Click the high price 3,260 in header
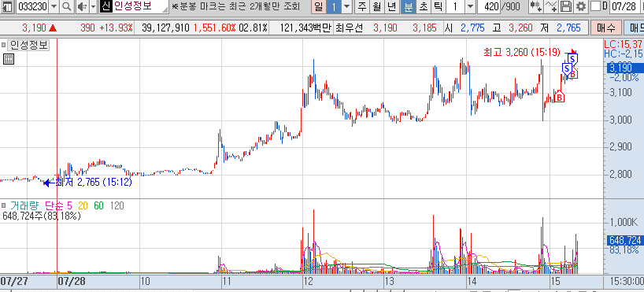 point(520,28)
